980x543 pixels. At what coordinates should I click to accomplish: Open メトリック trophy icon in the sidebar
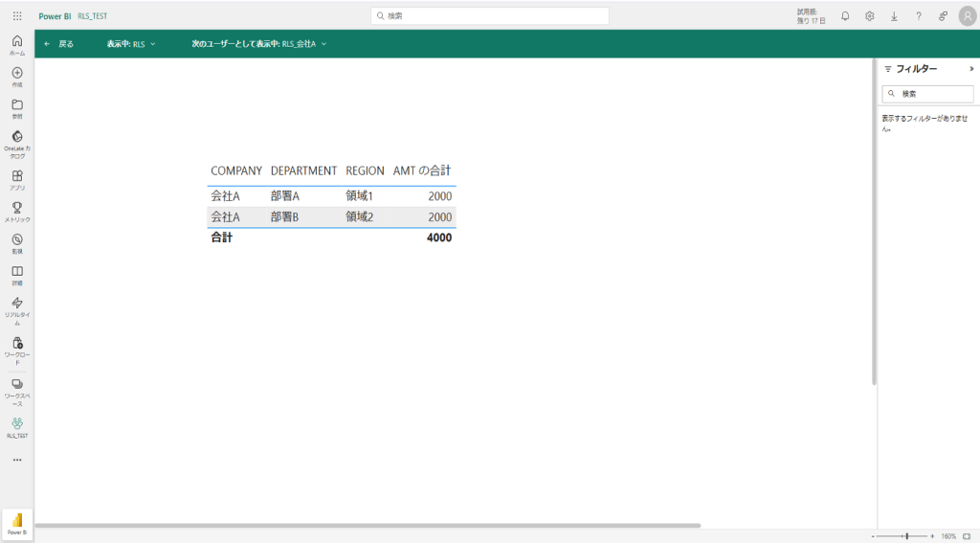click(17, 211)
